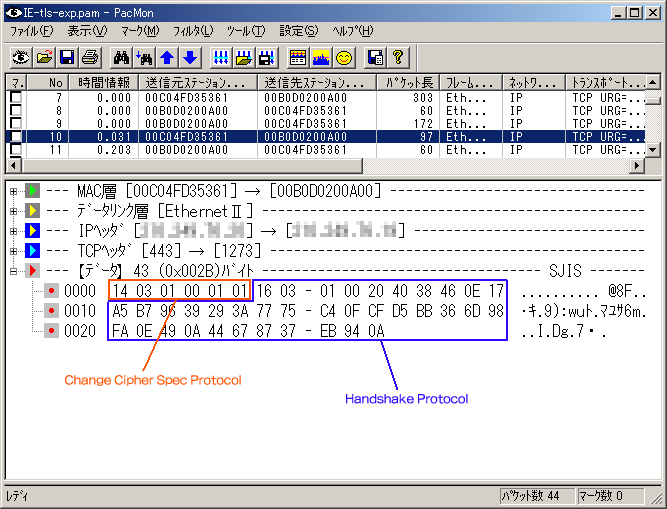The width and height of the screenshot is (667, 509).
Task: Click the blue down arrow icon
Action: 189,57
